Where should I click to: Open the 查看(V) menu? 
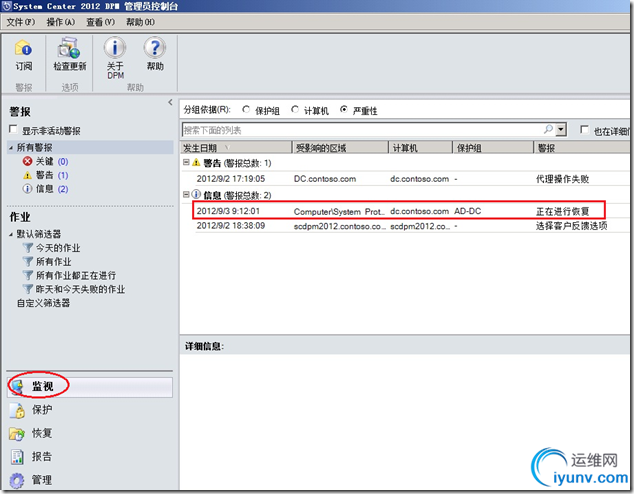pos(101,22)
